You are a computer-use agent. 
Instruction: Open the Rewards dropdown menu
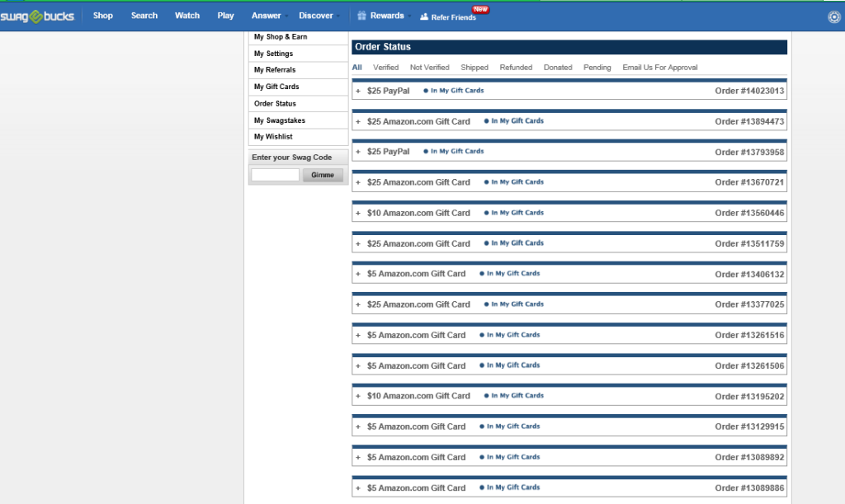(390, 16)
